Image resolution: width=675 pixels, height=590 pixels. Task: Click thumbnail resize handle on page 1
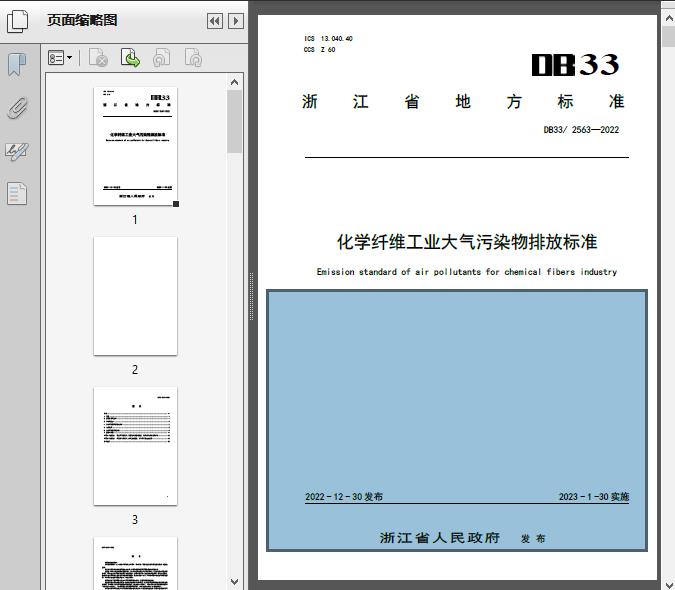click(176, 204)
